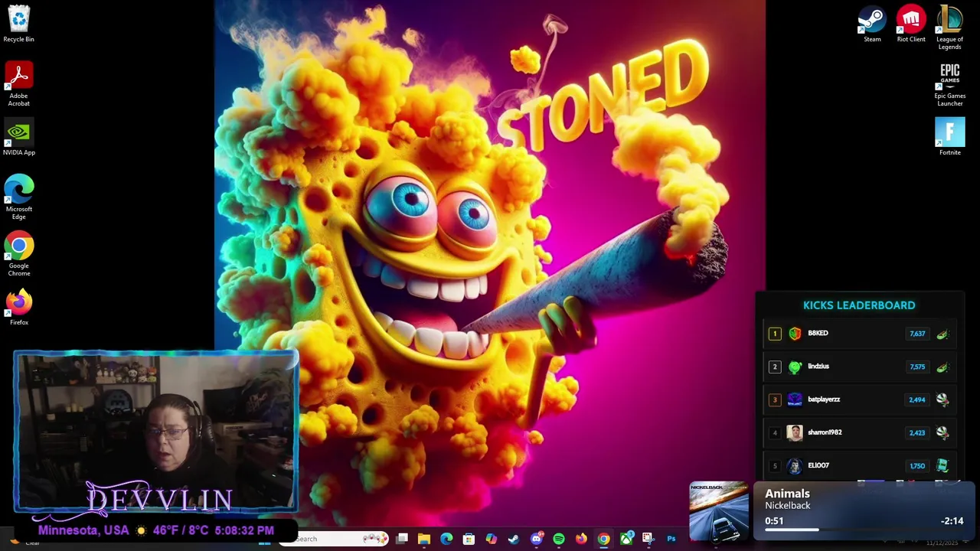The image size is (980, 551).
Task: Open the Xbox app taskbar icon
Action: (x=626, y=539)
